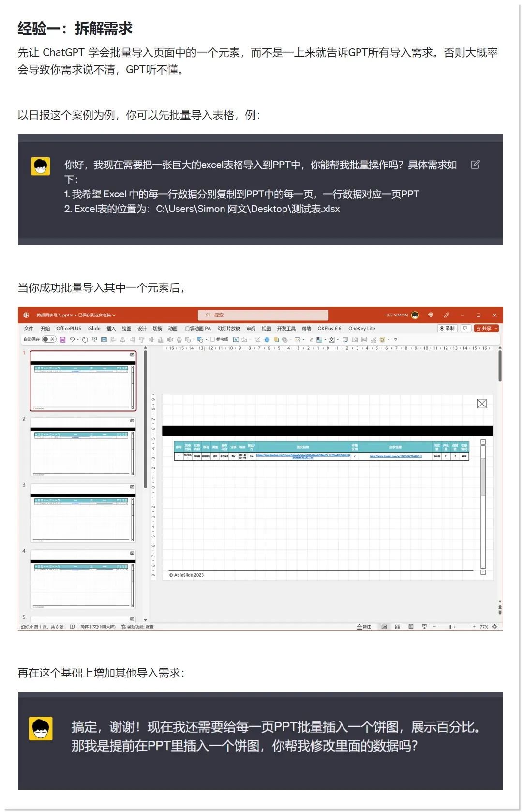
Task: Toggle the 自动保存 AutoSave switch
Action: click(49, 339)
